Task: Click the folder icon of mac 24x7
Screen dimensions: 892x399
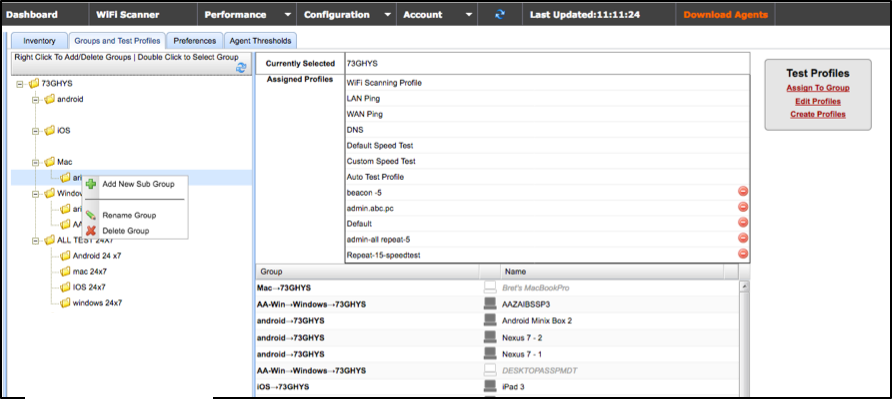Action: (x=65, y=272)
